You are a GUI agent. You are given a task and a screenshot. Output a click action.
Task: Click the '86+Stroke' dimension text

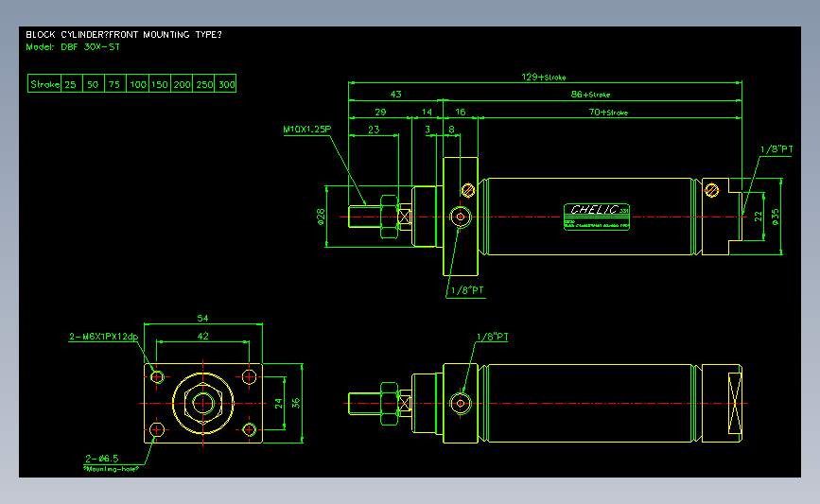coord(590,95)
